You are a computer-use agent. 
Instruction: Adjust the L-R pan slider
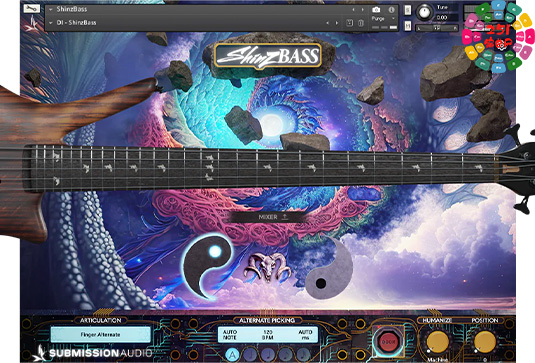437,28
